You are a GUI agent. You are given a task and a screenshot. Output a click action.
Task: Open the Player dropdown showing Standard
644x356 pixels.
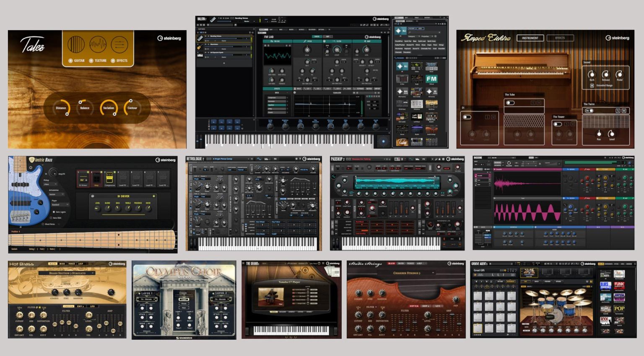coord(60,204)
